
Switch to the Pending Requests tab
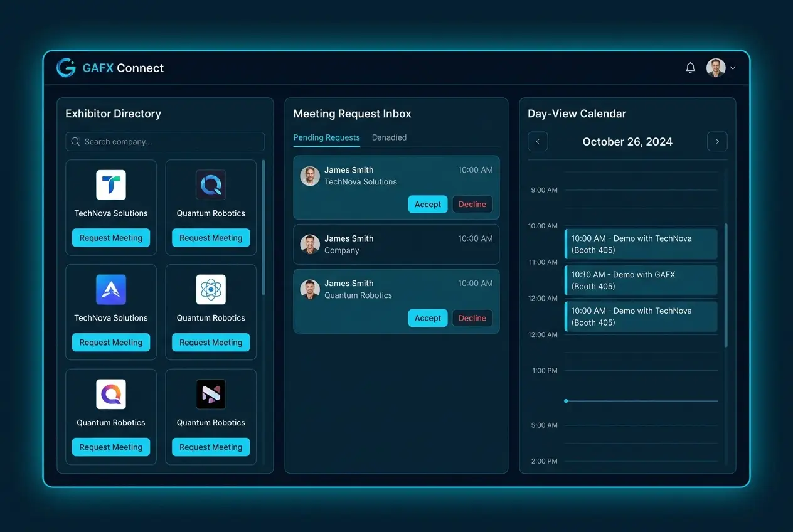pyautogui.click(x=327, y=137)
